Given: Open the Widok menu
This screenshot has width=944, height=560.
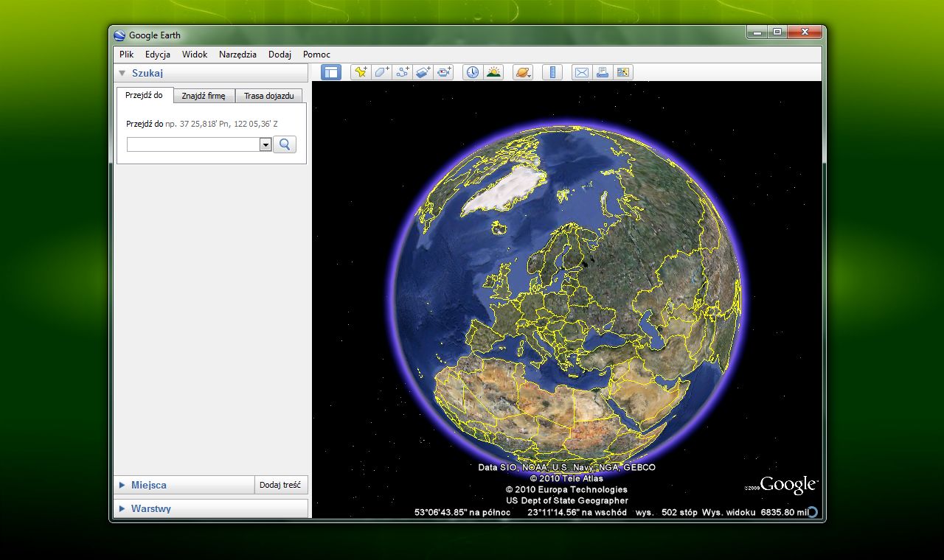Looking at the screenshot, I should 195,55.
